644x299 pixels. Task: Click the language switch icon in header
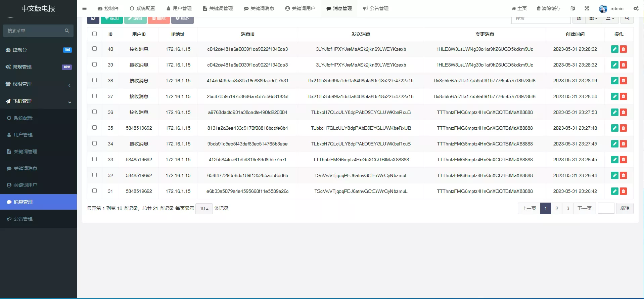pyautogui.click(x=573, y=8)
